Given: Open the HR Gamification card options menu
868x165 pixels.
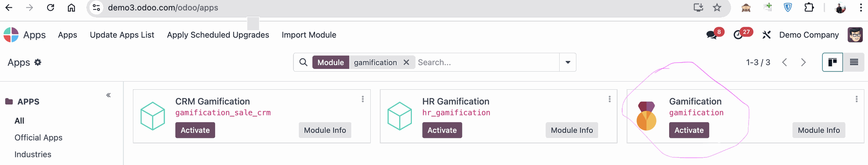Looking at the screenshot, I should [609, 99].
